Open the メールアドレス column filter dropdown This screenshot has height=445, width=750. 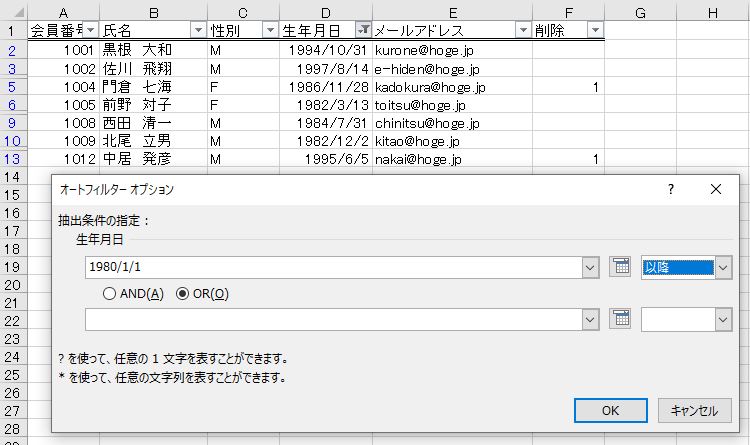[x=523, y=30]
